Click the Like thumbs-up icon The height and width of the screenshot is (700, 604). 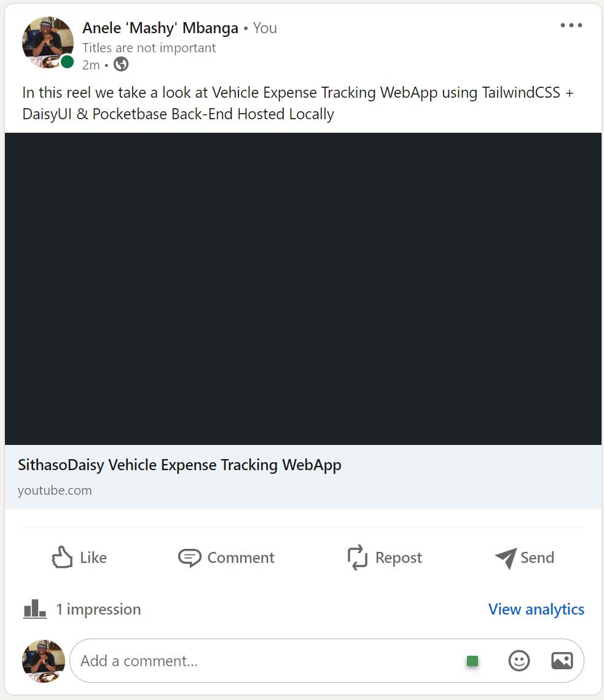[x=62, y=557]
